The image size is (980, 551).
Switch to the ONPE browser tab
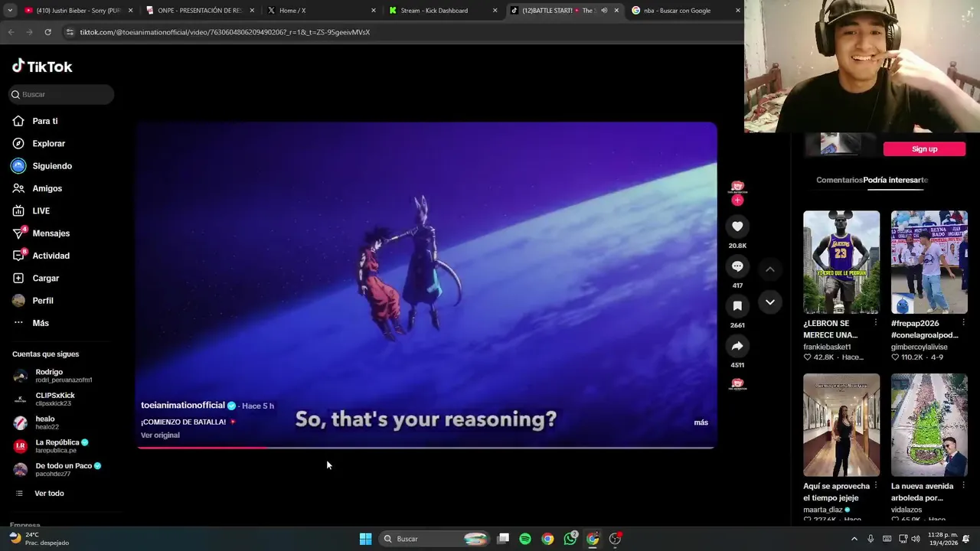(x=199, y=11)
